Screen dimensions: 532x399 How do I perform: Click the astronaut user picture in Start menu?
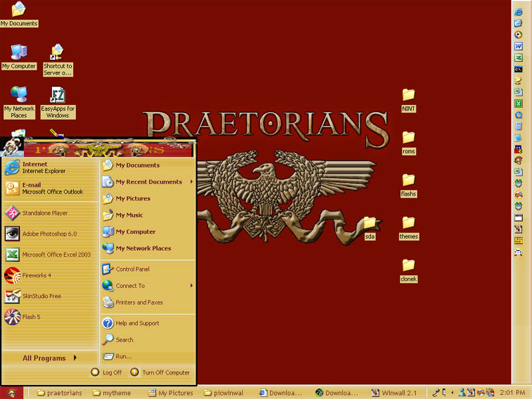coord(12,147)
